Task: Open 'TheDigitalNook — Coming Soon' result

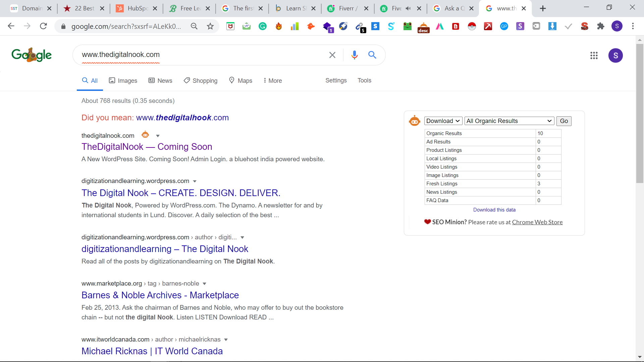Action: click(147, 147)
